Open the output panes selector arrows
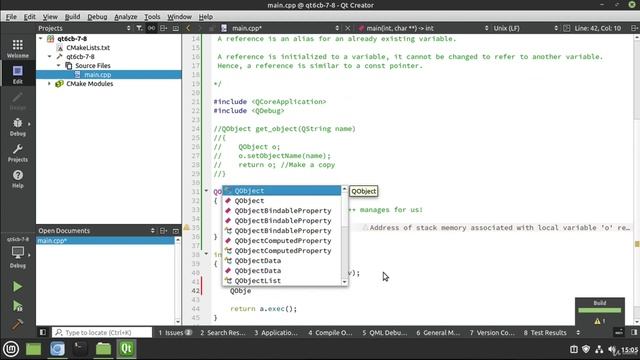The image size is (640, 360). coord(578,332)
